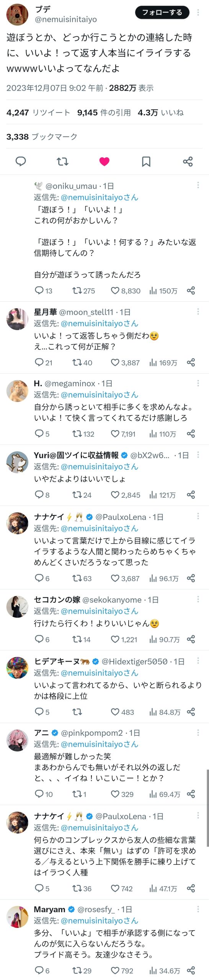This screenshot has width=209, height=980.
Task: Retweet H. @megaminox's reply
Action: click(x=77, y=433)
